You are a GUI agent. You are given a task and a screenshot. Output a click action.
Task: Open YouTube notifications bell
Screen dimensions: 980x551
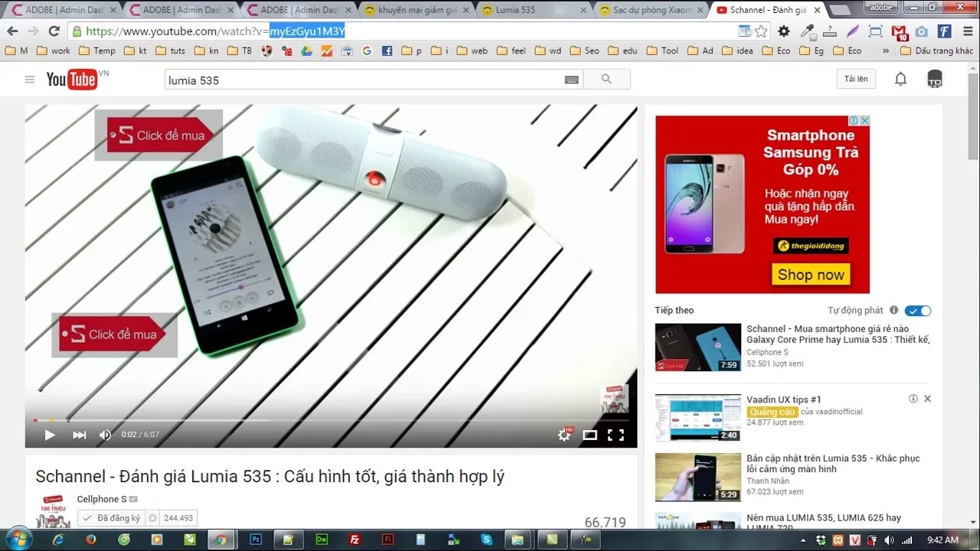pos(900,79)
